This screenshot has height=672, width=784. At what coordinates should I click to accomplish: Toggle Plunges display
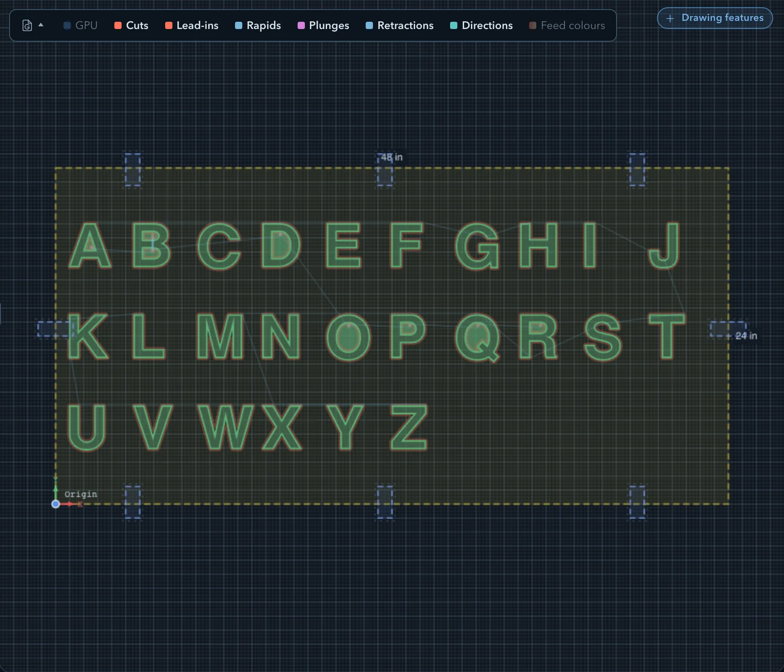(323, 25)
